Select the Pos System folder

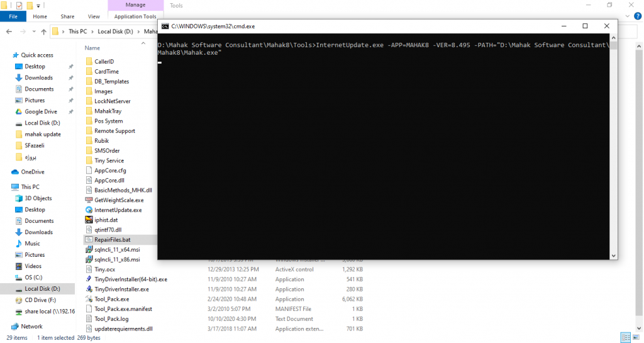[x=108, y=121]
